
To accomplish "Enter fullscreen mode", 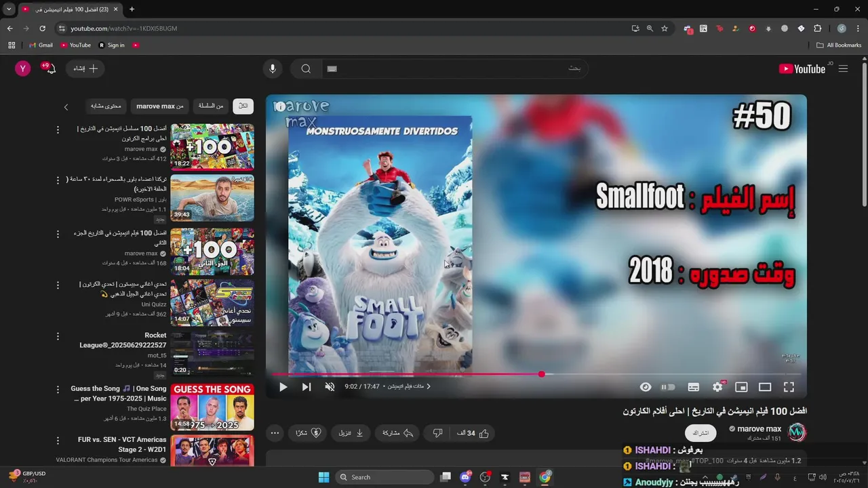I will (789, 387).
